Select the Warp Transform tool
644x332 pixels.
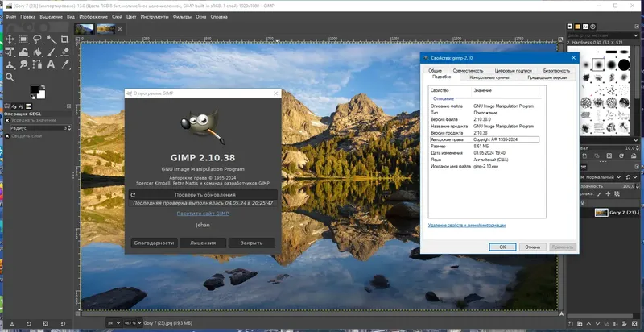23,52
